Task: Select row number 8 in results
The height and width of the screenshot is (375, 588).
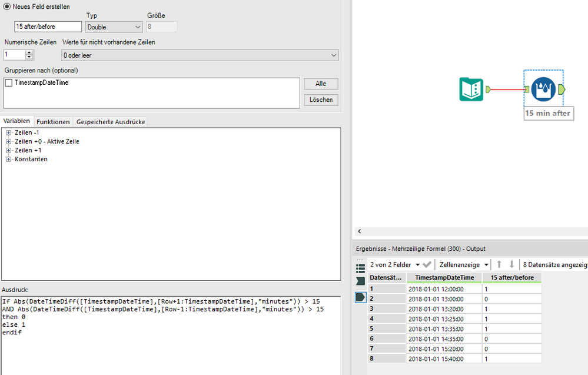Action: [x=387, y=359]
